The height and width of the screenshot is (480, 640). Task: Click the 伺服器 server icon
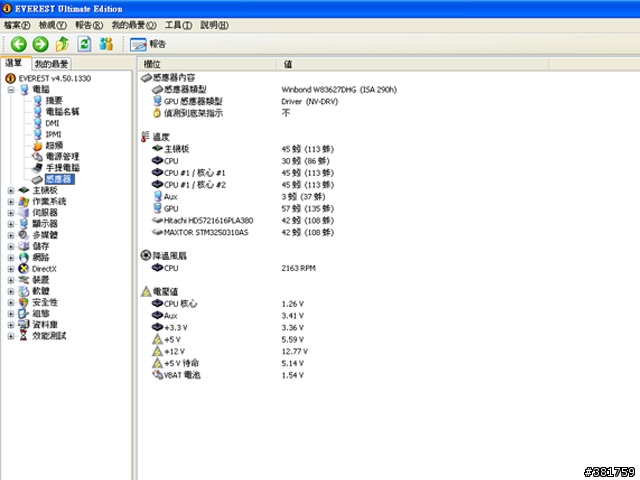pyautogui.click(x=24, y=213)
